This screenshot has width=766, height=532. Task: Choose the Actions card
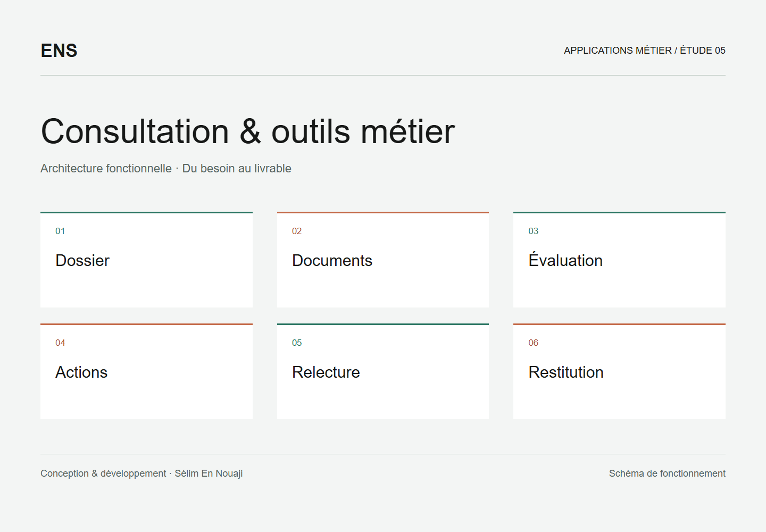click(146, 371)
